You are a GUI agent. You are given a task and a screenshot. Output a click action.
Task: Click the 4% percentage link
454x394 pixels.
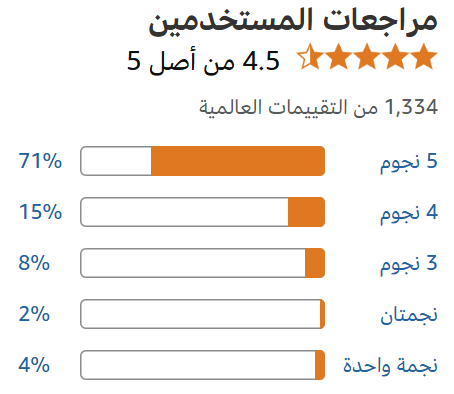pos(34,365)
